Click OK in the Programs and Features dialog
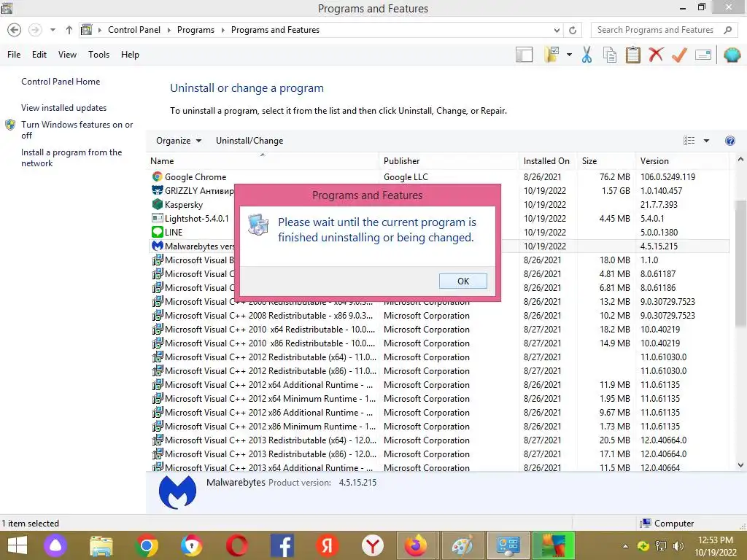The image size is (747, 560). click(463, 281)
